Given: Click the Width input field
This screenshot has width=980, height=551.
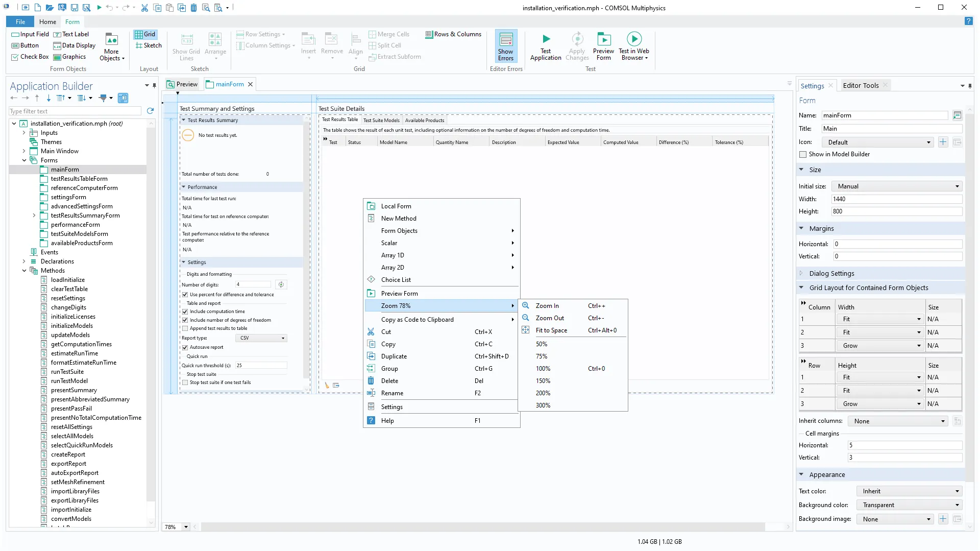Looking at the screenshot, I should (896, 199).
